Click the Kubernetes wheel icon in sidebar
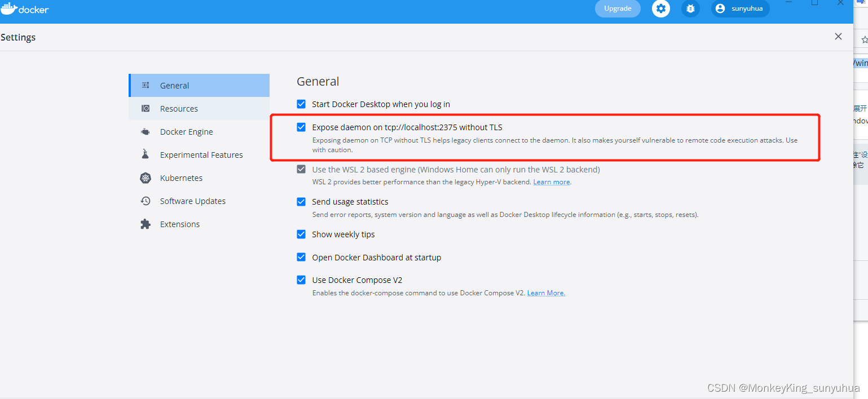 pyautogui.click(x=146, y=178)
